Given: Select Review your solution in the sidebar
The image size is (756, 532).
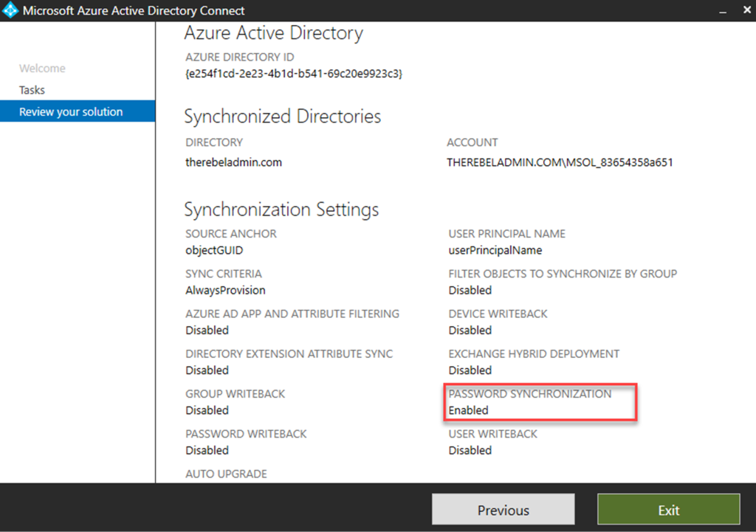Looking at the screenshot, I should click(x=70, y=111).
